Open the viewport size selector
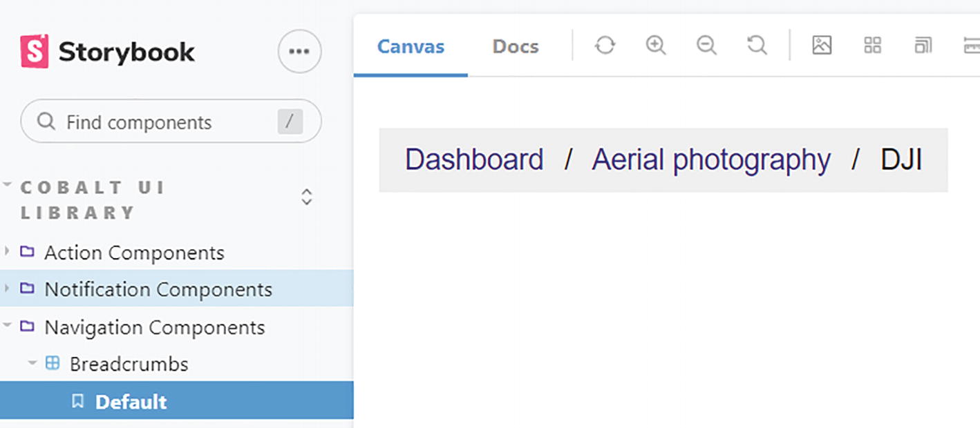The width and height of the screenshot is (980, 428). pos(923,46)
